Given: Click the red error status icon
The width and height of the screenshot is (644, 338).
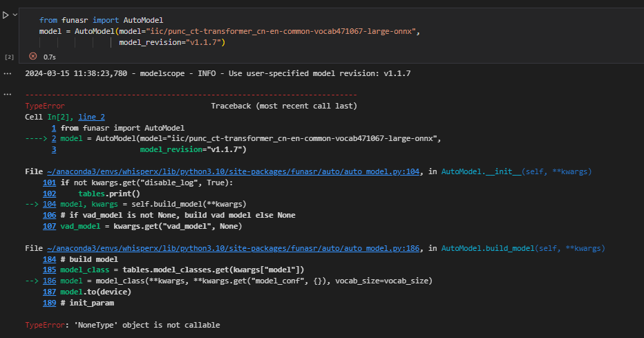Looking at the screenshot, I should click(x=32, y=56).
